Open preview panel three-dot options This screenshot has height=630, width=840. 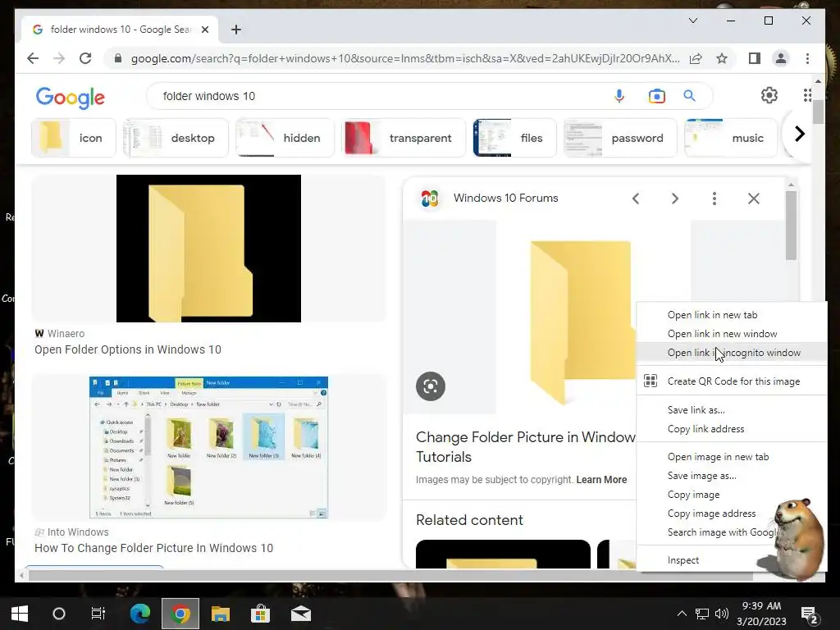[714, 199]
